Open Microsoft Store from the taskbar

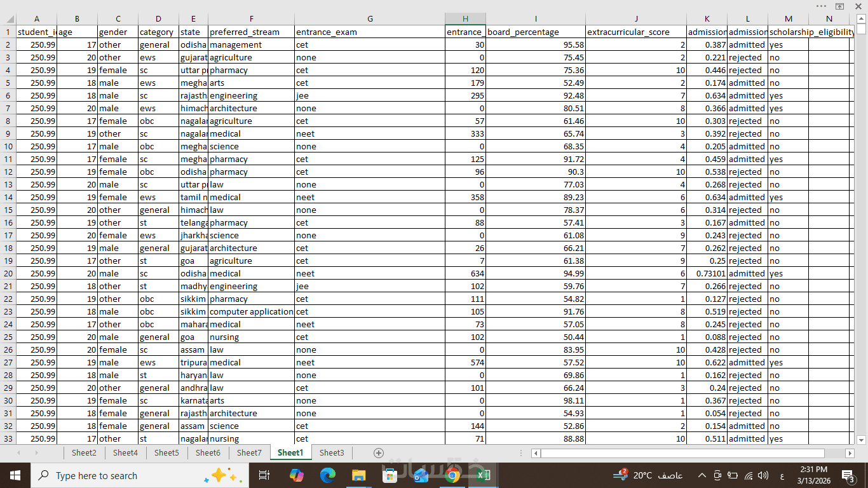[x=390, y=475]
